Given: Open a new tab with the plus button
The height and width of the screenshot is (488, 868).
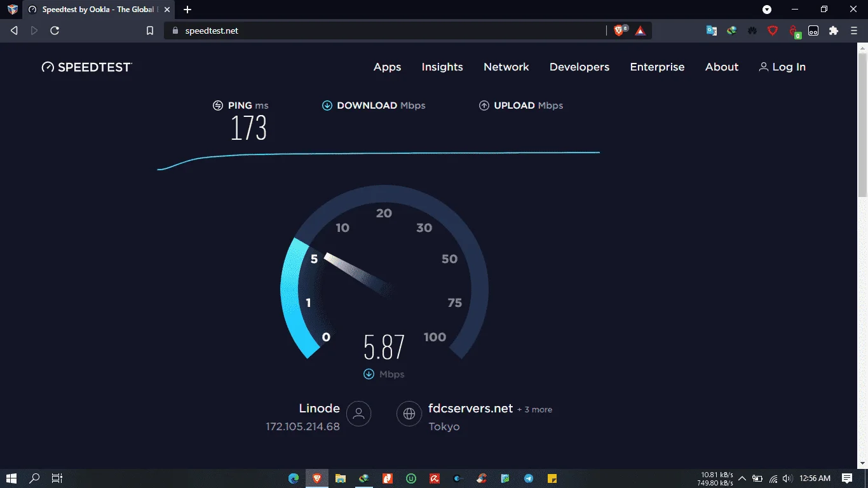Looking at the screenshot, I should click(x=187, y=10).
